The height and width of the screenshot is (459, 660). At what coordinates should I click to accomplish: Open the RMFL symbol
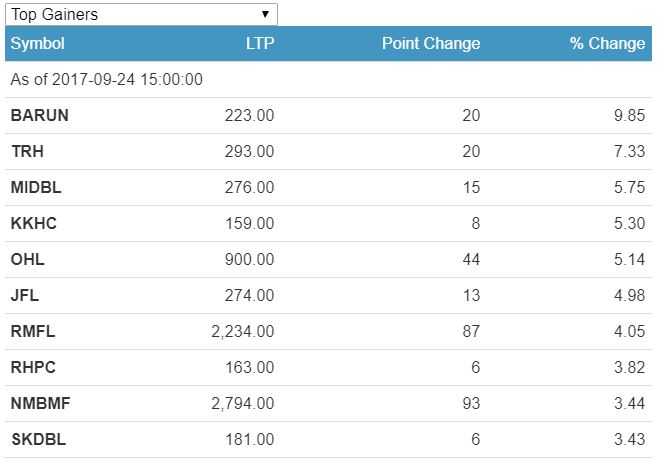(x=32, y=331)
